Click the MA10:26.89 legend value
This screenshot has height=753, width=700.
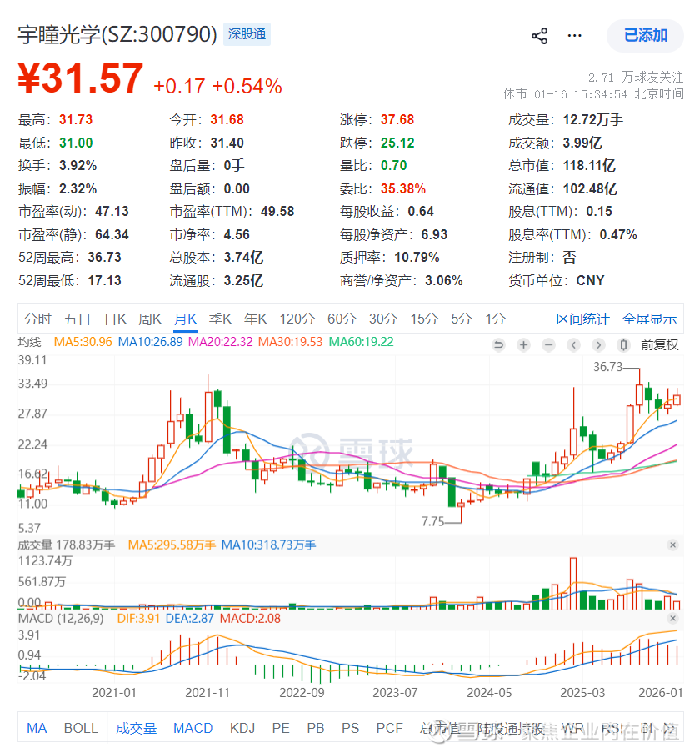coord(150,342)
